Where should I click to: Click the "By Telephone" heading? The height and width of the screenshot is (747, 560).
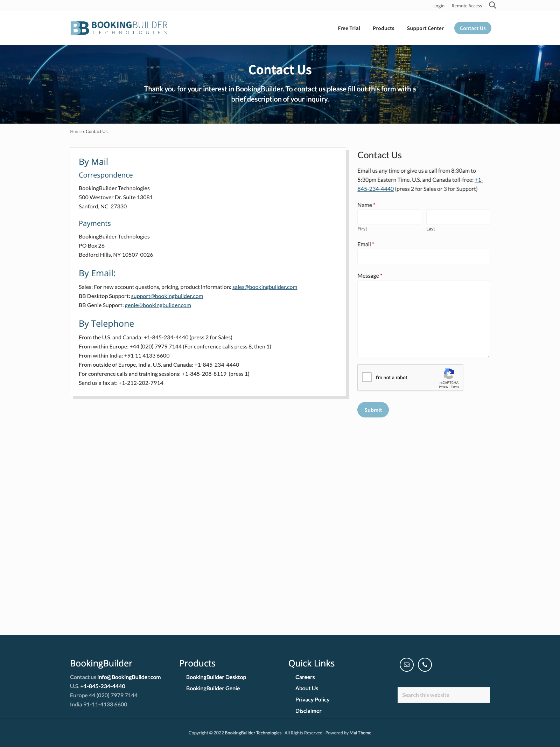(106, 324)
